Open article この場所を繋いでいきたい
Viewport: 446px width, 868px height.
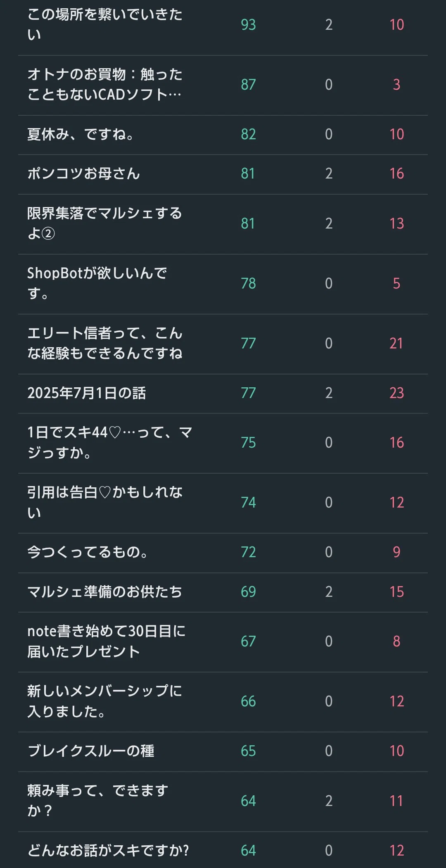pos(105,24)
